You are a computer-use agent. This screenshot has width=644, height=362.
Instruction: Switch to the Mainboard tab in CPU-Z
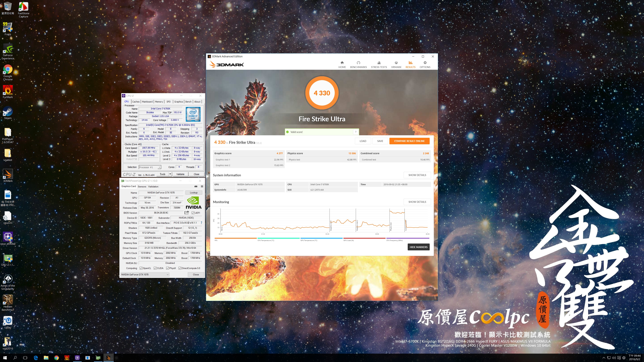point(147,102)
